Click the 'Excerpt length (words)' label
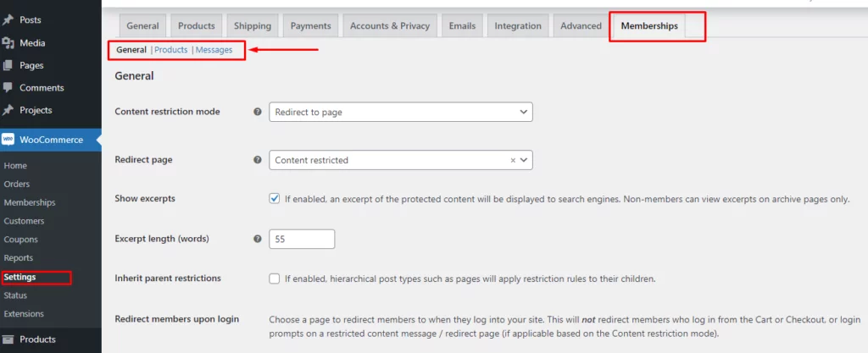 162,240
